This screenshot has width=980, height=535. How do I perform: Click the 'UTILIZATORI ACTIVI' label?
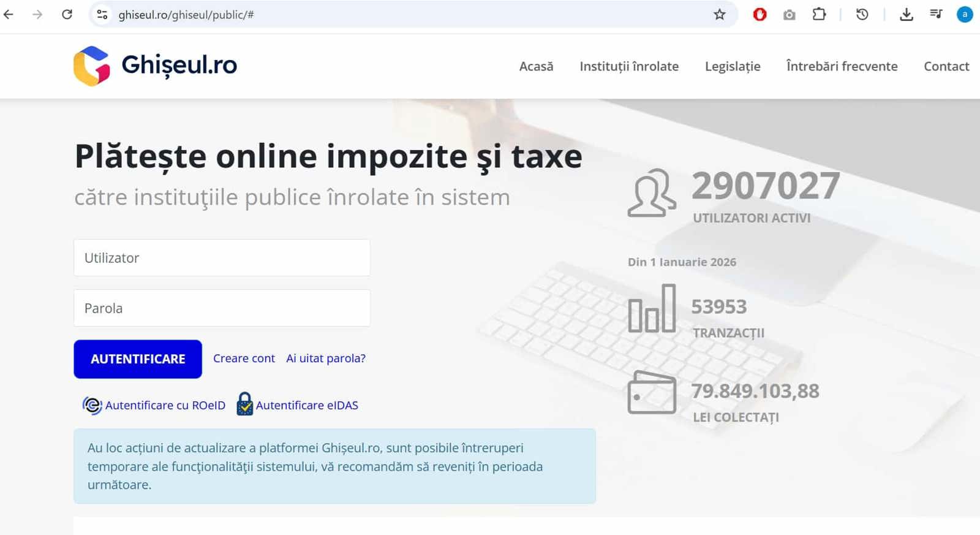(x=752, y=218)
